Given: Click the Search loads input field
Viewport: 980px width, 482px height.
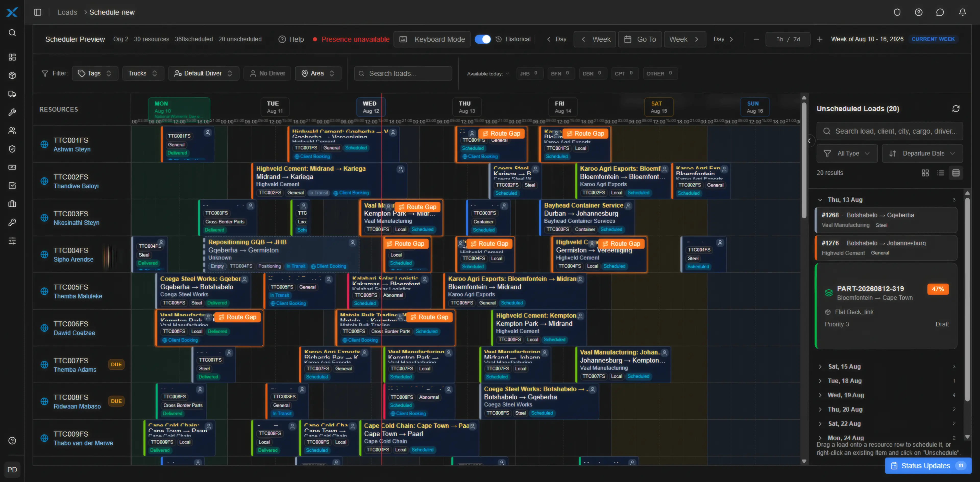Looking at the screenshot, I should (403, 73).
